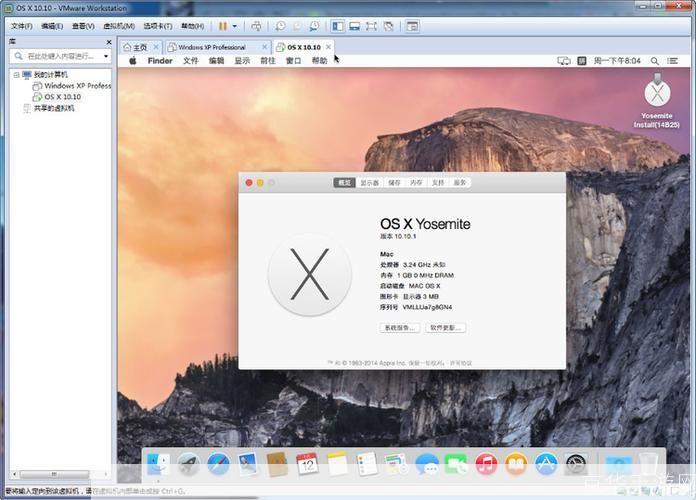Viewport: 696px width, 500px height.
Task: Open the 帮助(H) menu in VMware
Action: (x=193, y=26)
